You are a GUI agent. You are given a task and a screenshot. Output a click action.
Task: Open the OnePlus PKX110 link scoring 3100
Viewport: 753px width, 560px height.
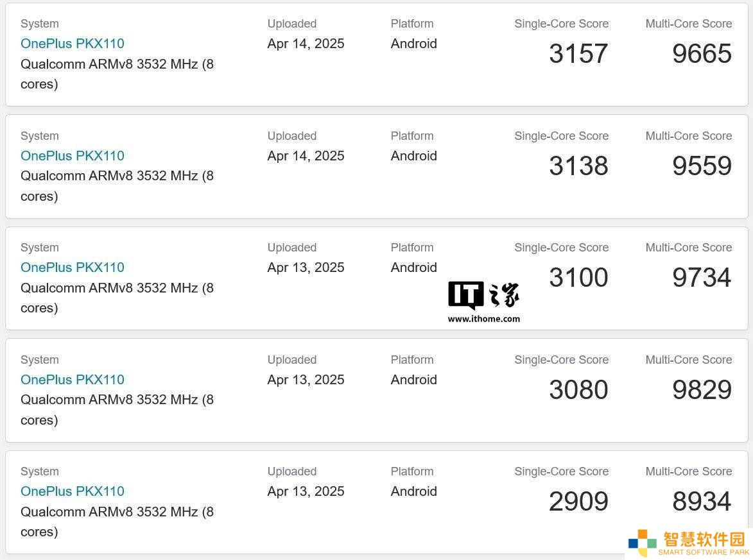pos(73,267)
